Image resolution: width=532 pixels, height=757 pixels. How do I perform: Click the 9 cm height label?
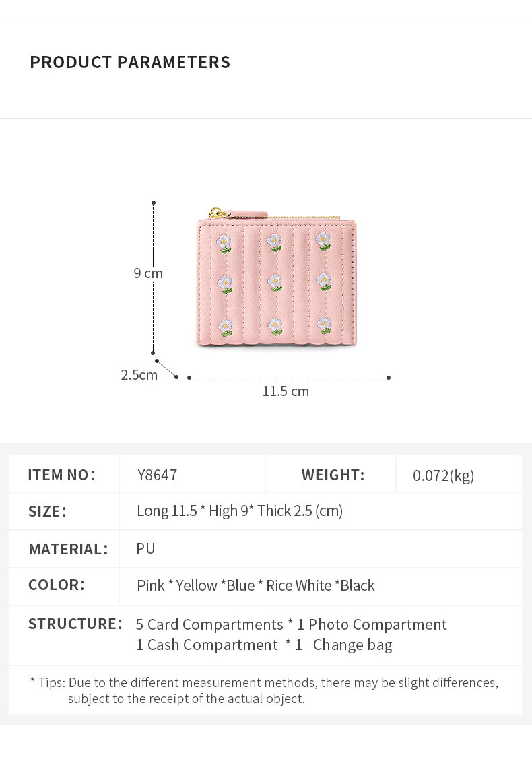click(148, 273)
